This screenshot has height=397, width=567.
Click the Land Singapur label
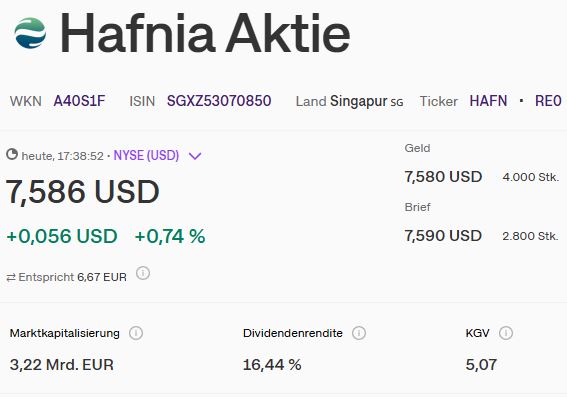349,101
